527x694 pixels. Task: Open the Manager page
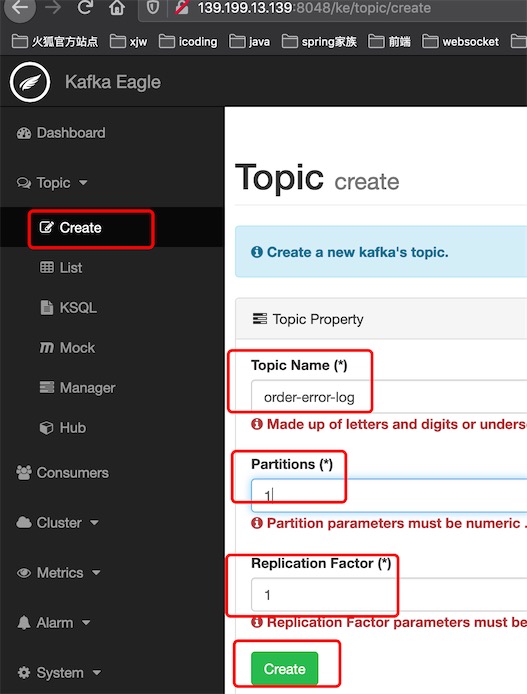coord(77,388)
